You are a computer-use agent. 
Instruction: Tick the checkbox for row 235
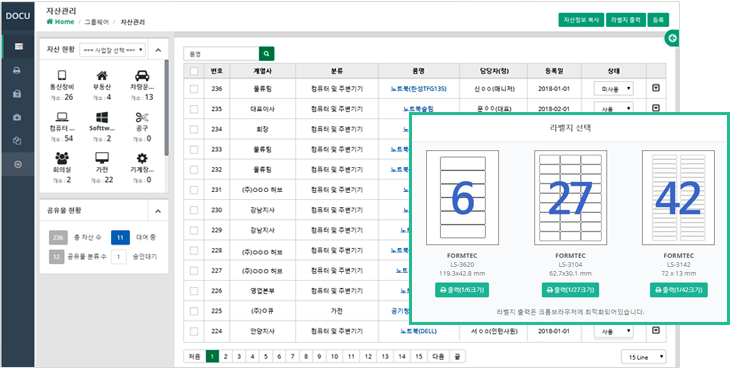click(194, 109)
